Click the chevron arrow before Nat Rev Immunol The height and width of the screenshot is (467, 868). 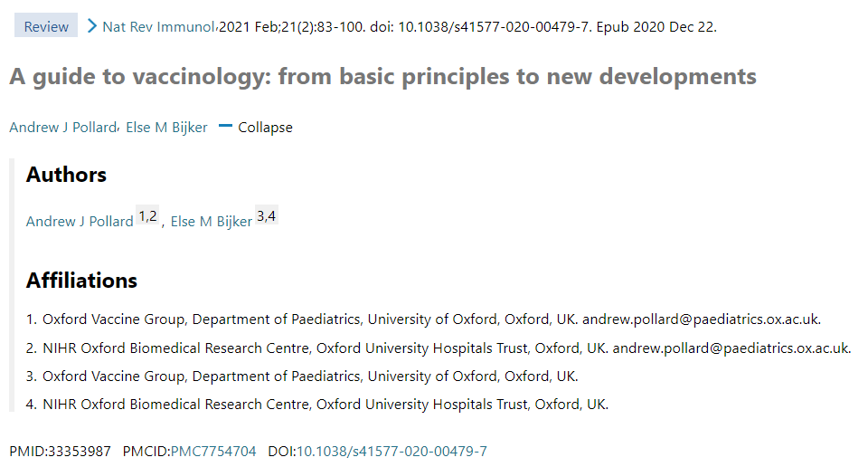(x=92, y=26)
